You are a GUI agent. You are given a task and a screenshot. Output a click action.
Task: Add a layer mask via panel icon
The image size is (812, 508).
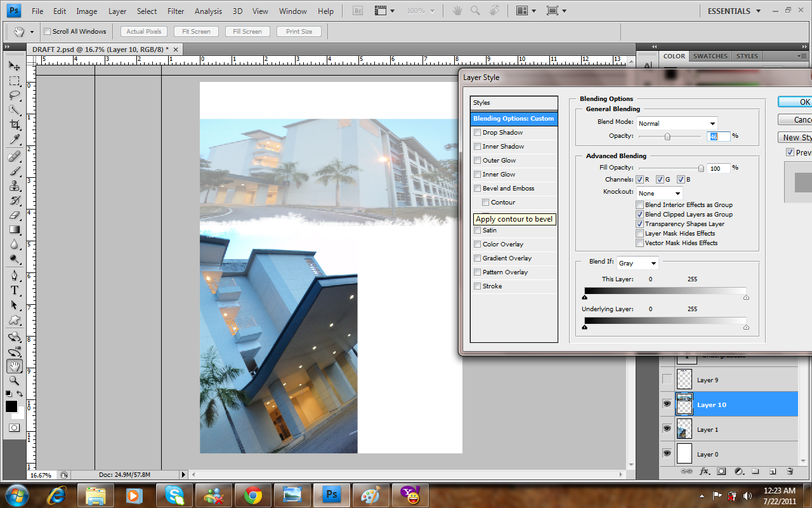721,472
